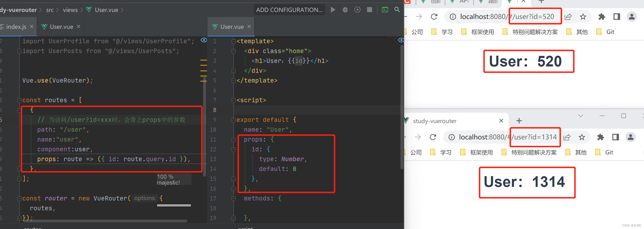Open 框架使用 bookmark folder in top browser

point(478,32)
